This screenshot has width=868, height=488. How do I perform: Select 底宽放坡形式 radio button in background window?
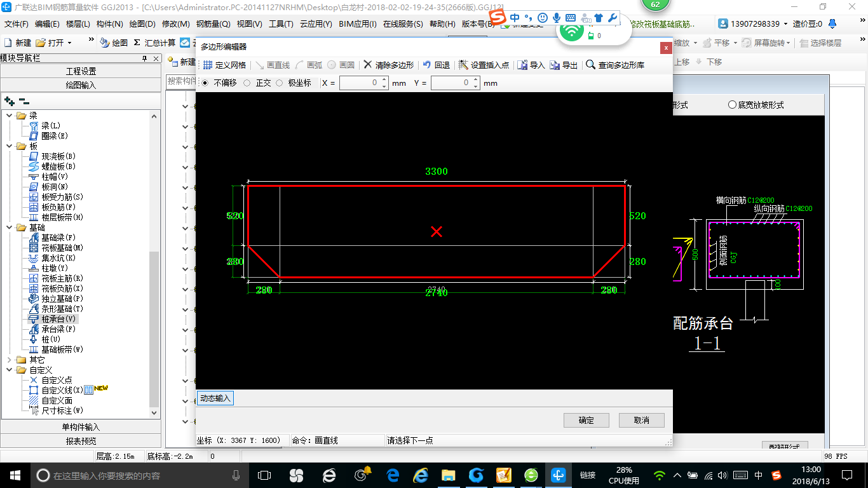pyautogui.click(x=732, y=105)
